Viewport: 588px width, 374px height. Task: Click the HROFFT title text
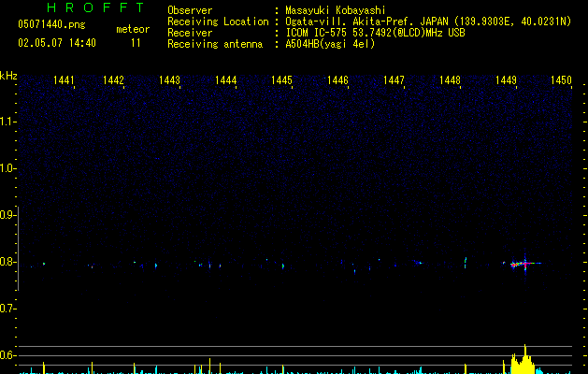point(95,7)
